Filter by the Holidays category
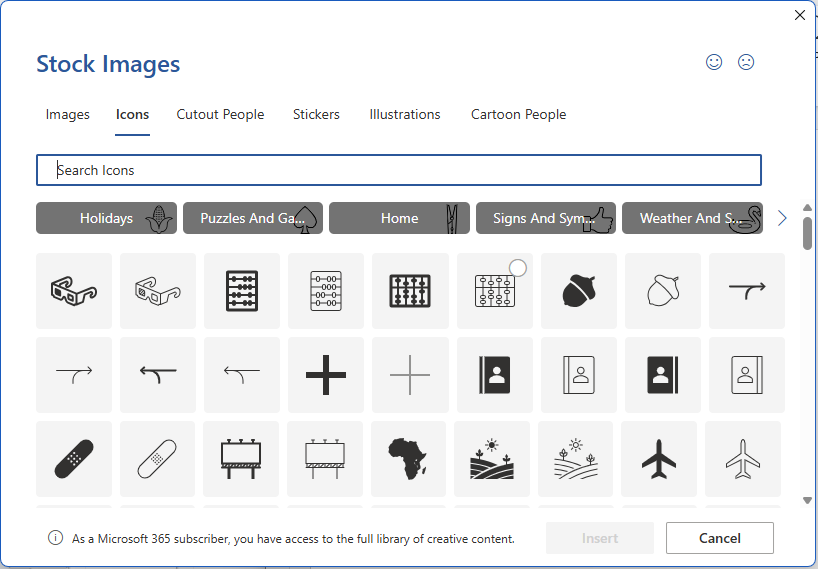Image resolution: width=818 pixels, height=569 pixels. tap(106, 218)
